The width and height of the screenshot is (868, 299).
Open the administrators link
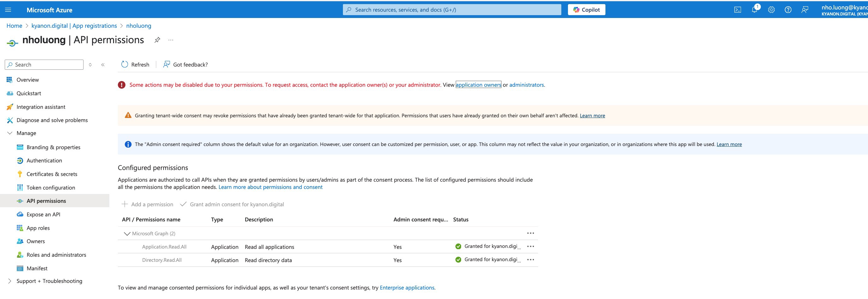click(x=526, y=85)
